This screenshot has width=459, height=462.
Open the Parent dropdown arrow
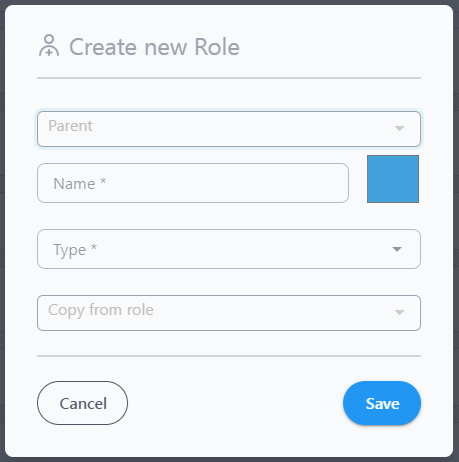[399, 128]
